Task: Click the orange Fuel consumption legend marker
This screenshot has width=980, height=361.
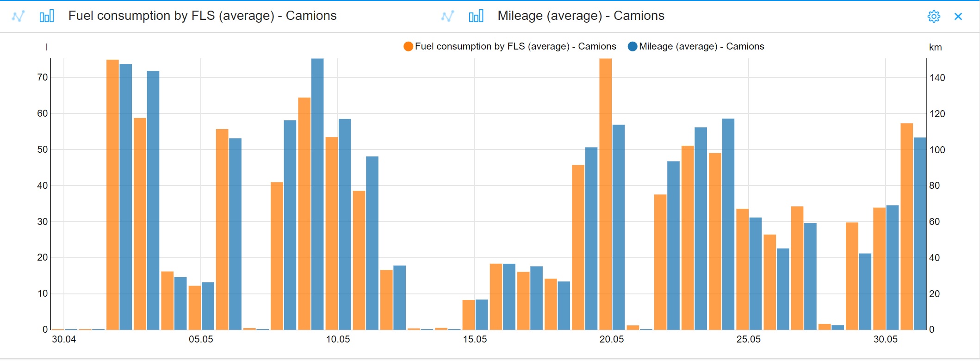Action: [408, 46]
